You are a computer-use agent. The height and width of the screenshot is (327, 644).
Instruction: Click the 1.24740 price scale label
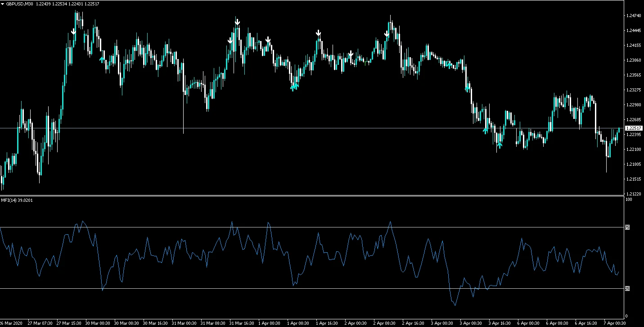[633, 16]
